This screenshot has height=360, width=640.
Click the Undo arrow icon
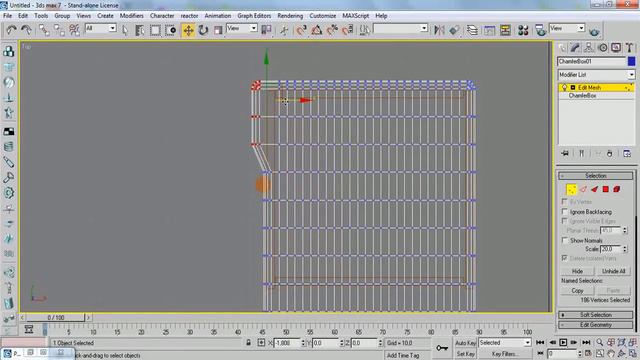pyautogui.click(x=11, y=30)
